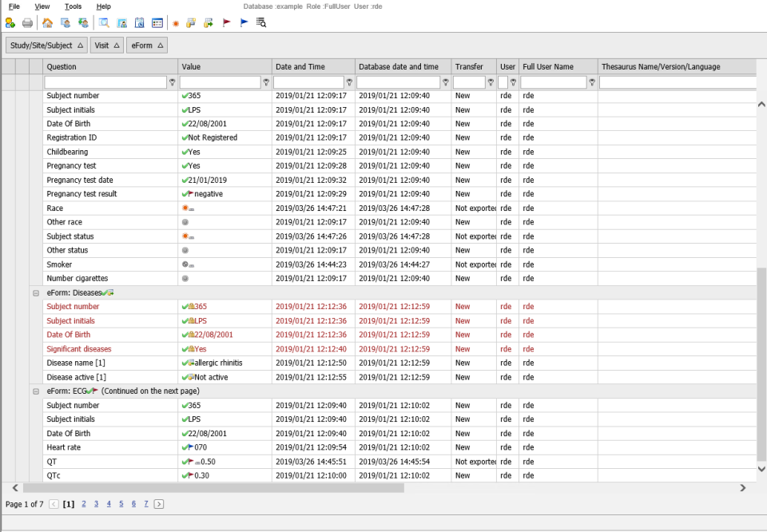Click the filter icon of Database date column
The image size is (767, 532).
[446, 82]
